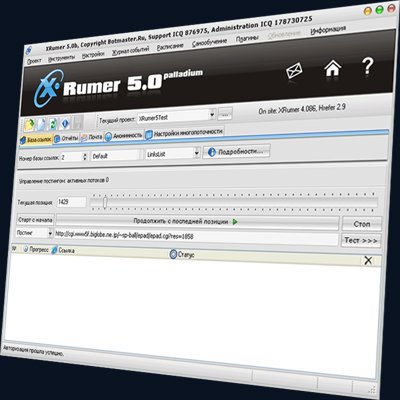Click the On site: XRumer 4.086 version text
This screenshot has width=400, height=400.
tap(302, 109)
